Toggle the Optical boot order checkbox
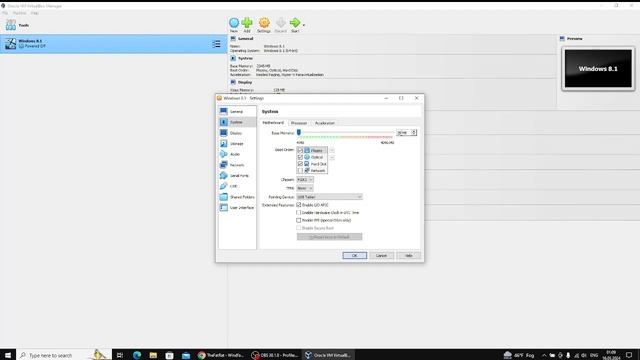This screenshot has height=360, width=640. (300, 157)
